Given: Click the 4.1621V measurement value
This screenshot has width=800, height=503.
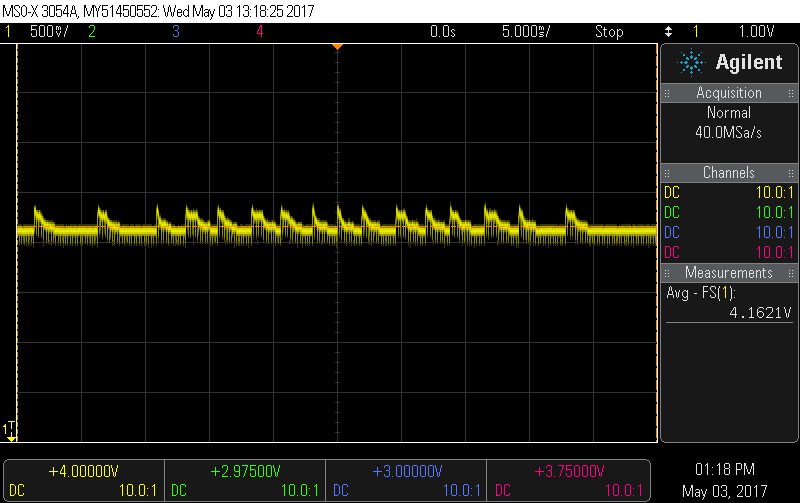Looking at the screenshot, I should tap(760, 313).
